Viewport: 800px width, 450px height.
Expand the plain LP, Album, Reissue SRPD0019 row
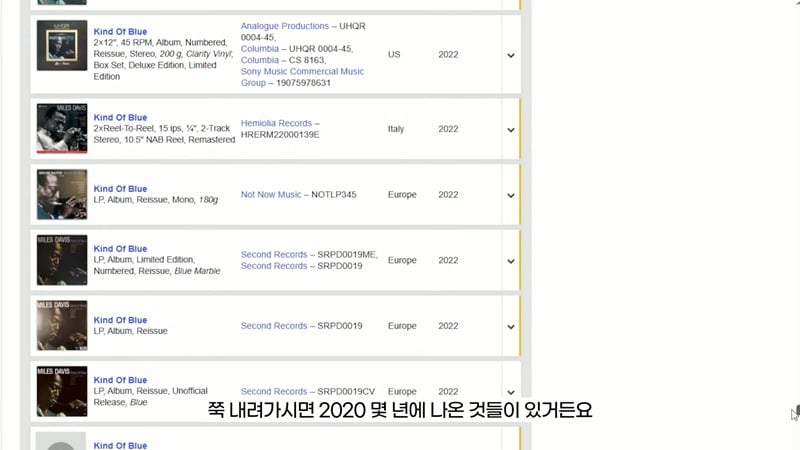click(x=511, y=327)
